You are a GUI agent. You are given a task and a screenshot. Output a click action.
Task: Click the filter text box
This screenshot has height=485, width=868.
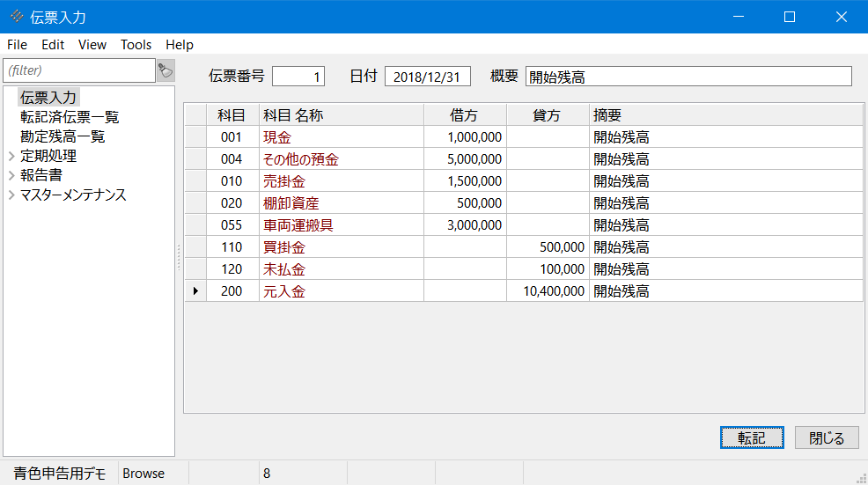coord(79,70)
